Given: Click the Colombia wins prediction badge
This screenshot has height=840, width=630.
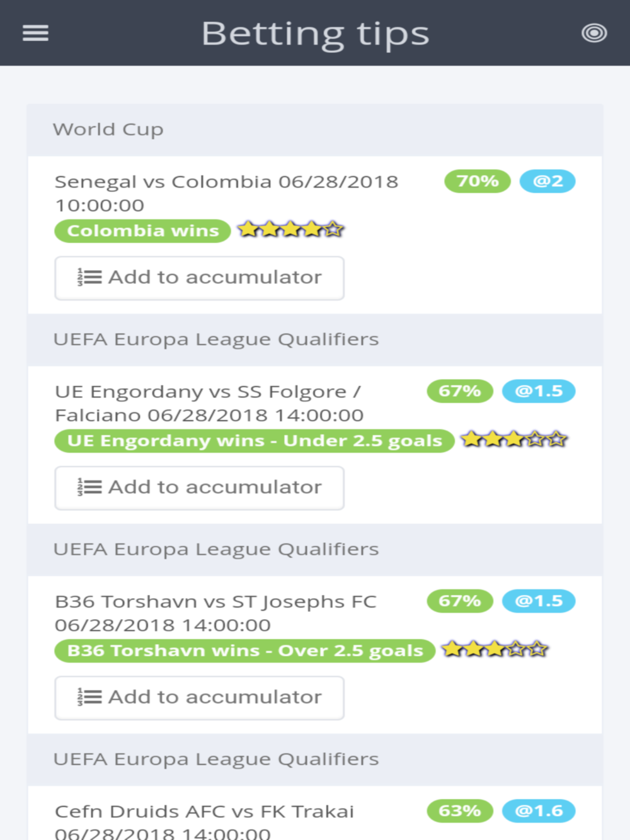Looking at the screenshot, I should point(143,231).
